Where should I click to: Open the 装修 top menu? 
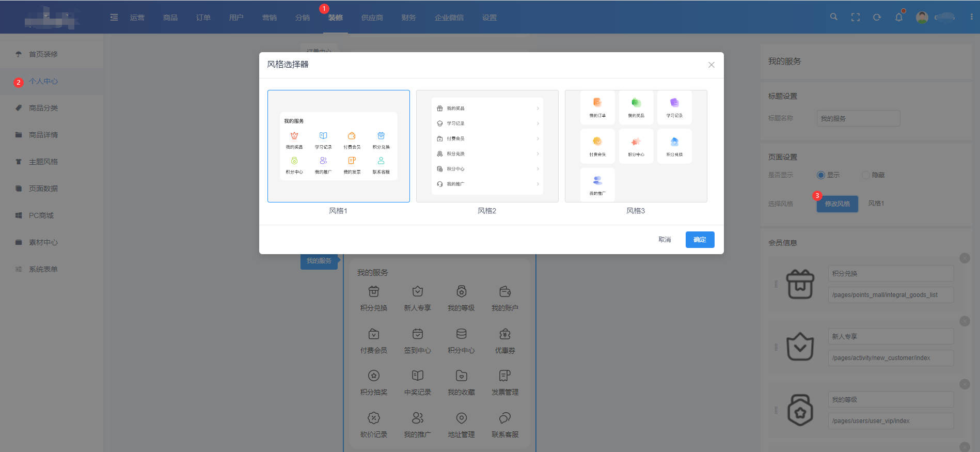pos(336,18)
